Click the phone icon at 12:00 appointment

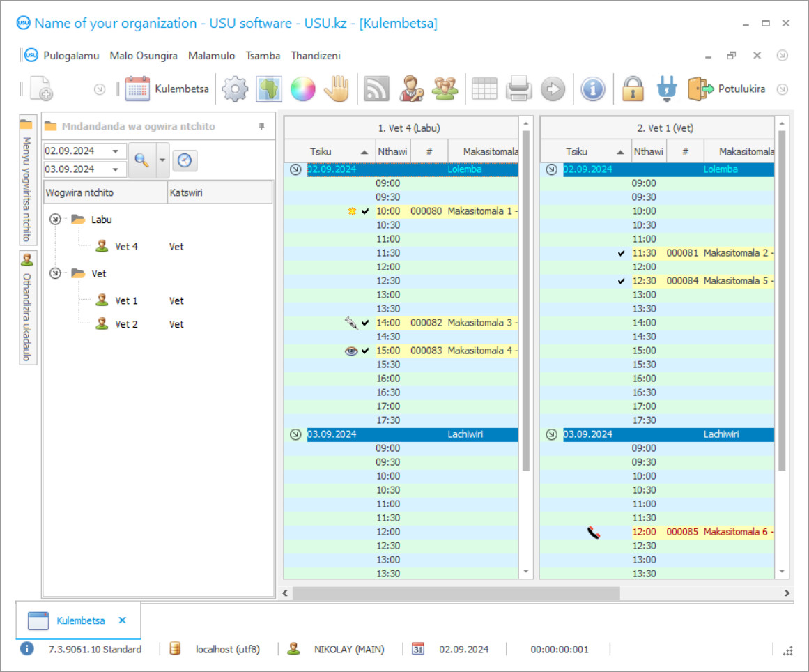593,533
